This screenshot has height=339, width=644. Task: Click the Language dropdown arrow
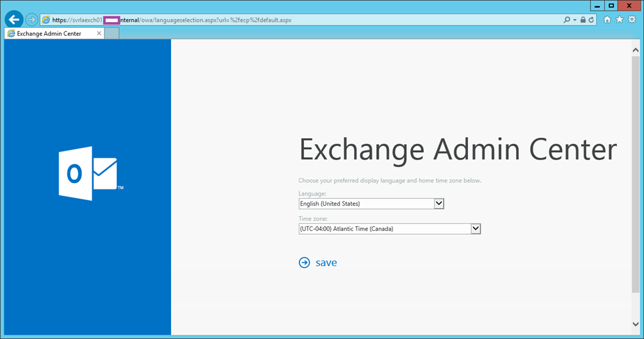(x=438, y=203)
